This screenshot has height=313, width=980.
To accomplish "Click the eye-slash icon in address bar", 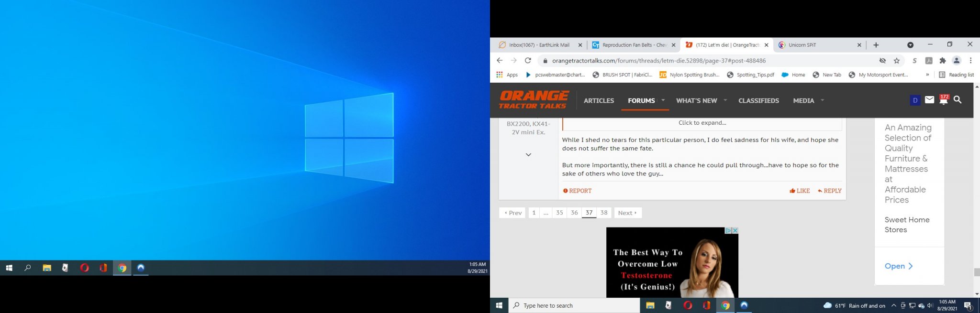I will 882,61.
